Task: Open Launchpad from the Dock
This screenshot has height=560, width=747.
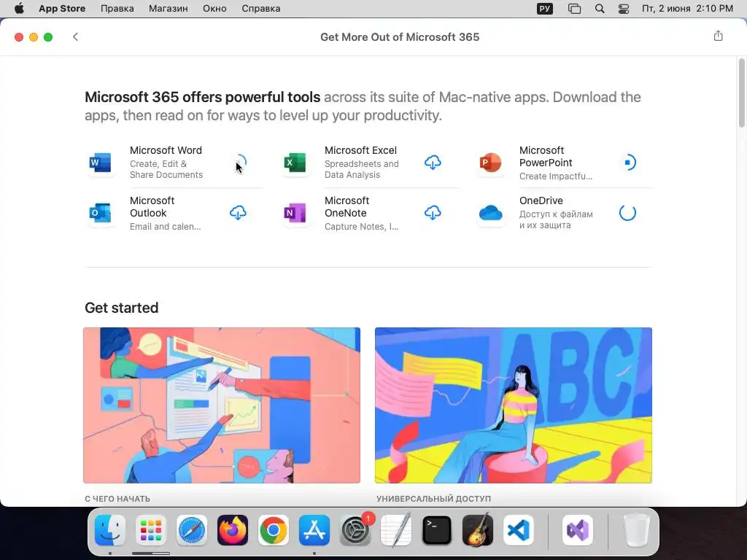Action: pyautogui.click(x=150, y=530)
